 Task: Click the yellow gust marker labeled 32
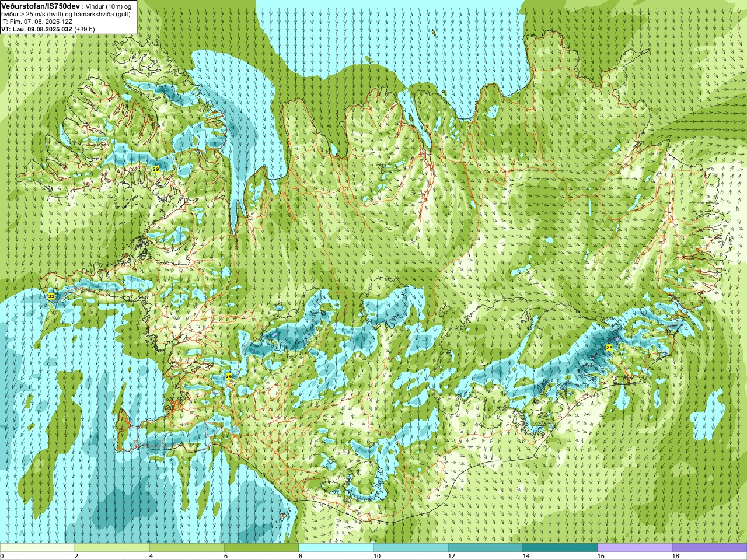click(51, 297)
